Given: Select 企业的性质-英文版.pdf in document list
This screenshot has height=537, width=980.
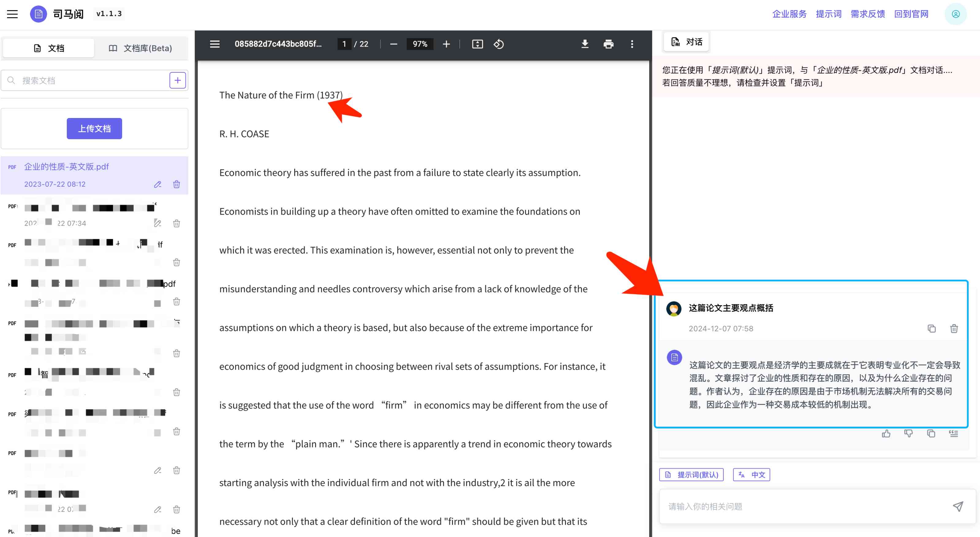Looking at the screenshot, I should point(94,175).
